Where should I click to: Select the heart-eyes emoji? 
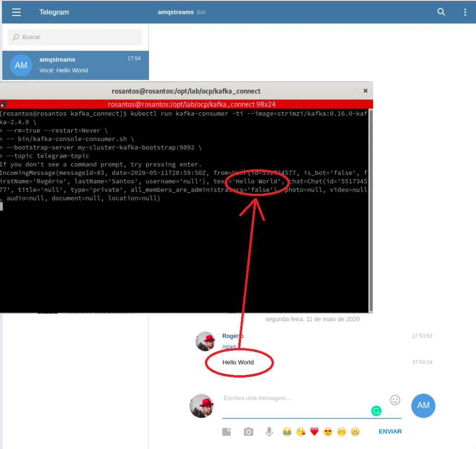pyautogui.click(x=328, y=431)
